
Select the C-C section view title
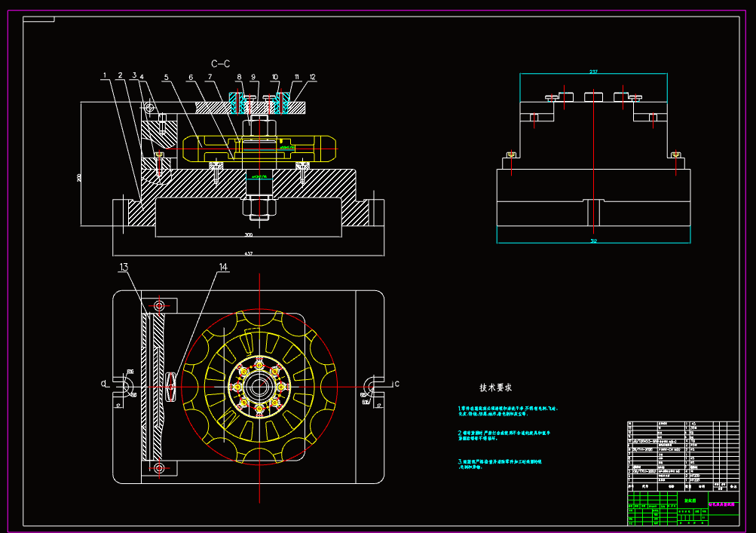(221, 63)
